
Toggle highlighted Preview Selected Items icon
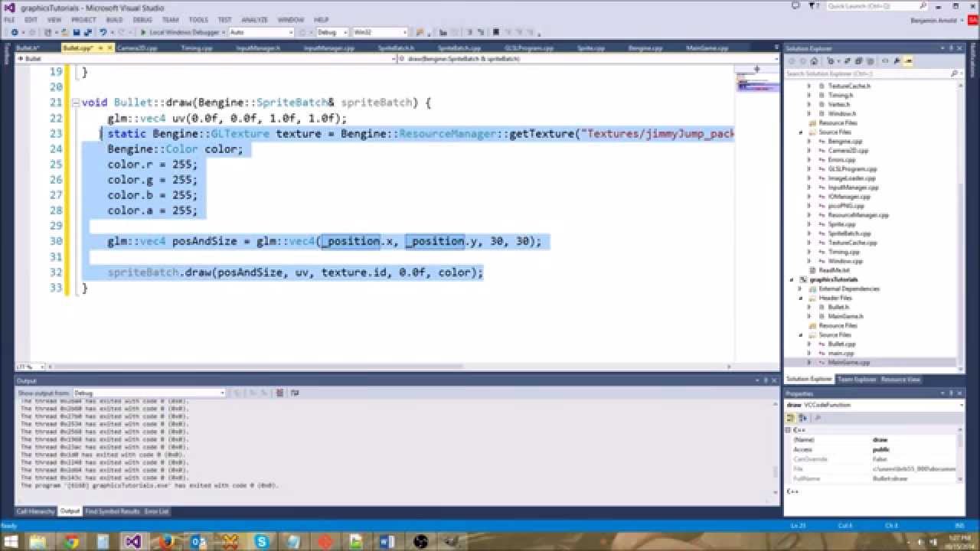909,61
